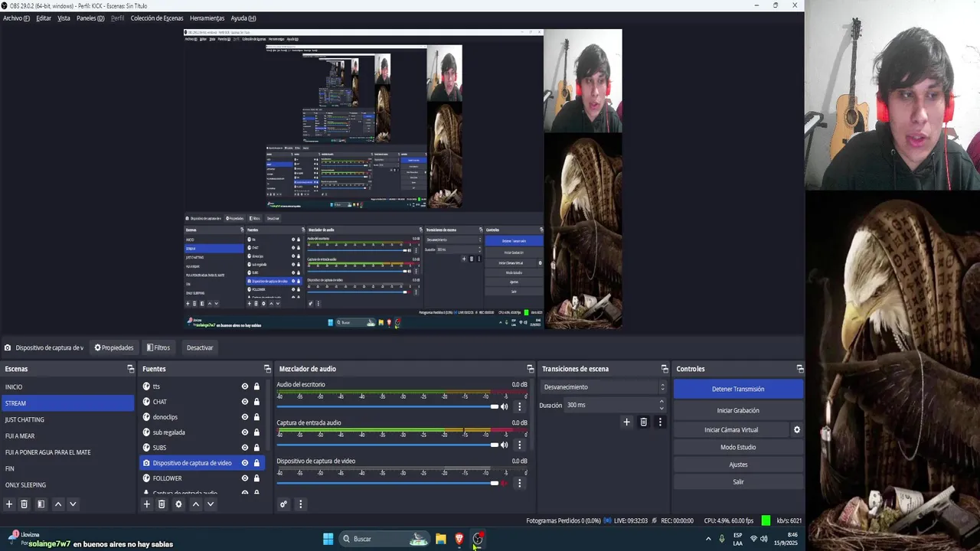Open the Archivo menu
The height and width of the screenshot is (551, 980).
pyautogui.click(x=16, y=18)
